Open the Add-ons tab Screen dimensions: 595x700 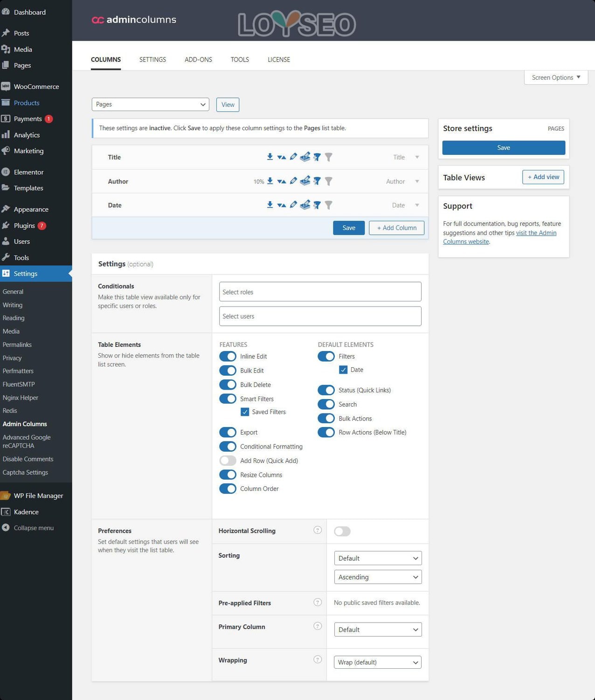pos(198,60)
